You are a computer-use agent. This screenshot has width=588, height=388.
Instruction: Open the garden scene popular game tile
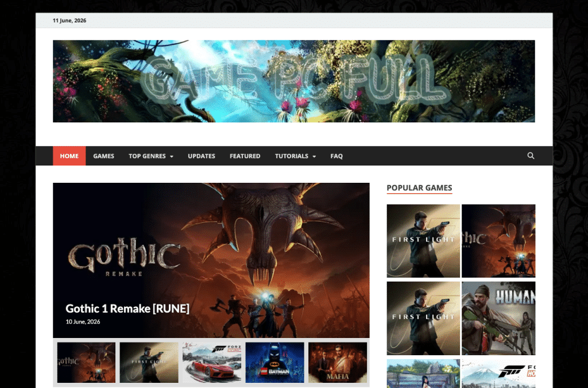[423, 374]
